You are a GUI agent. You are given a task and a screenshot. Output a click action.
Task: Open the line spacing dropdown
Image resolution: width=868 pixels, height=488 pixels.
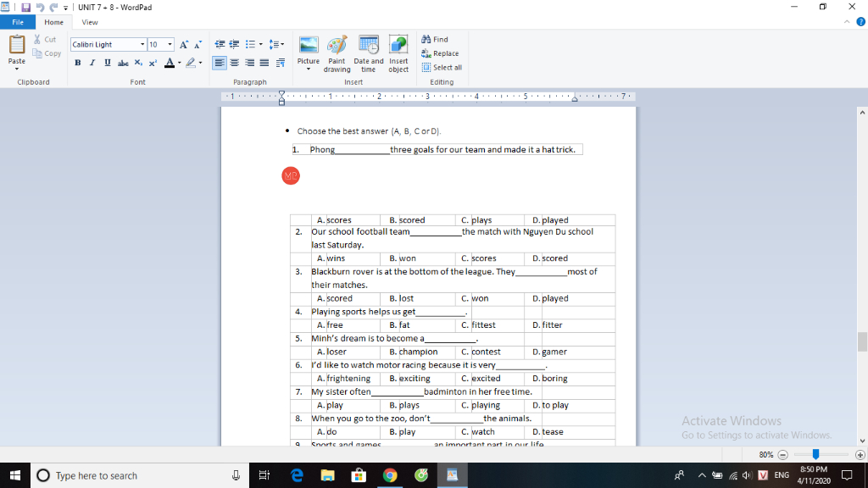[x=276, y=44]
